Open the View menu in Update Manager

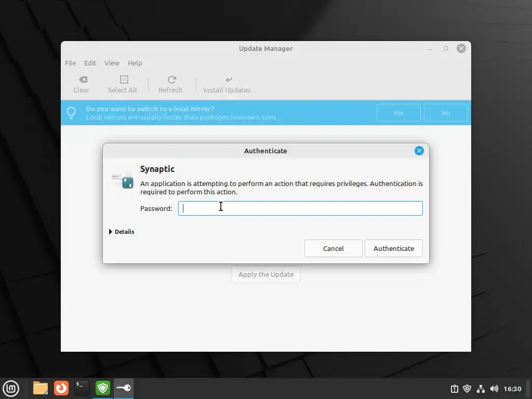pyautogui.click(x=112, y=63)
